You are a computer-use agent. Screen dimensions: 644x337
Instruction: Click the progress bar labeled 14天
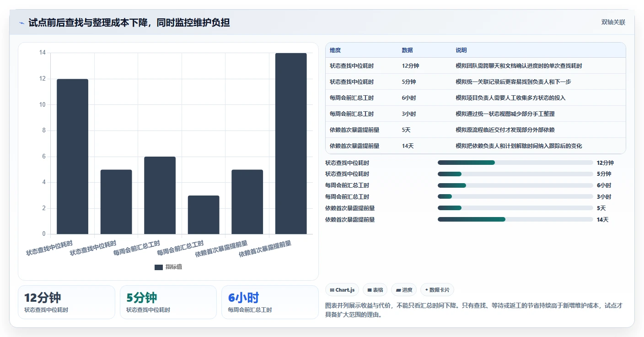pos(515,220)
